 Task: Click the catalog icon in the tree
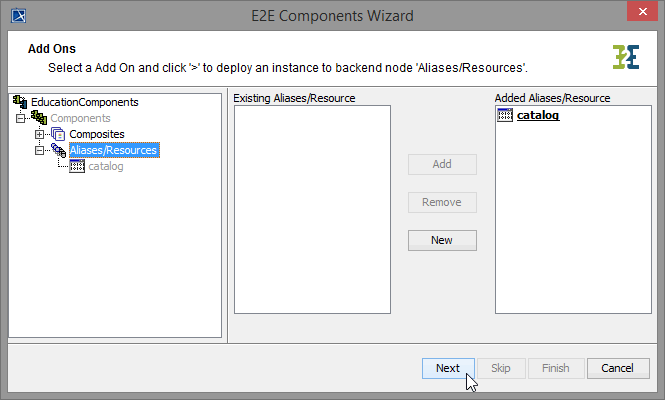click(x=78, y=166)
